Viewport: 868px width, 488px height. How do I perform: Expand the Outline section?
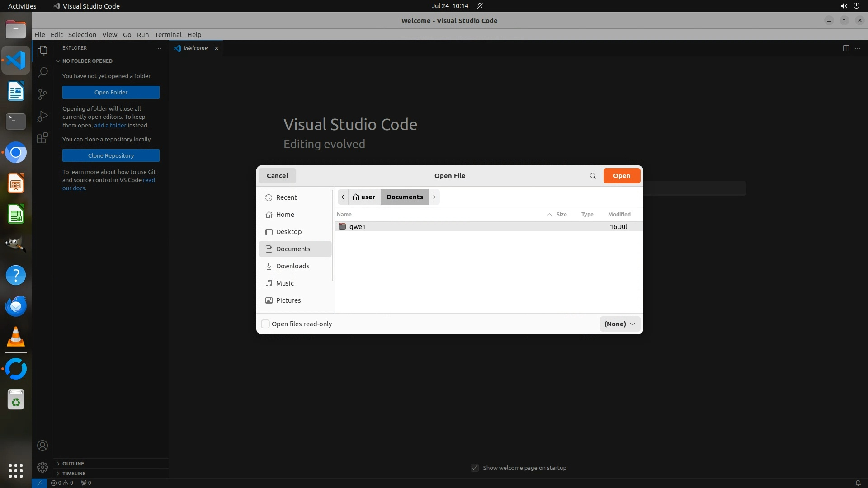[73, 464]
